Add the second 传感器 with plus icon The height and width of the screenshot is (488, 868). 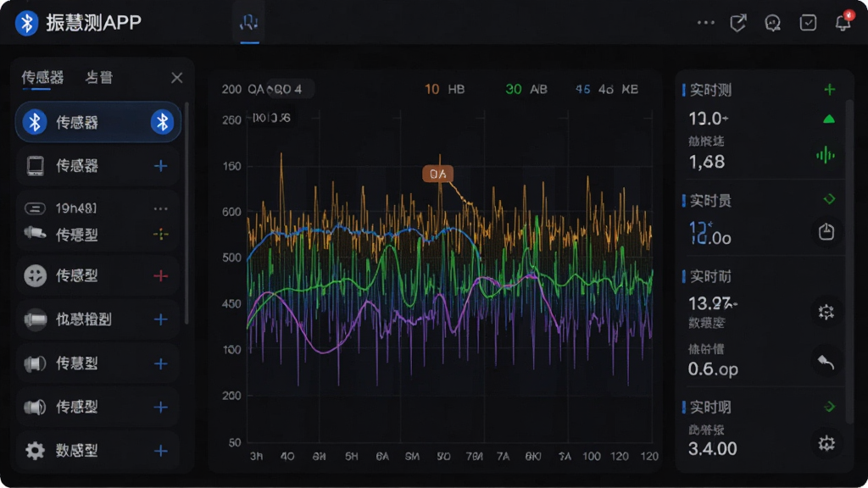pyautogui.click(x=160, y=165)
